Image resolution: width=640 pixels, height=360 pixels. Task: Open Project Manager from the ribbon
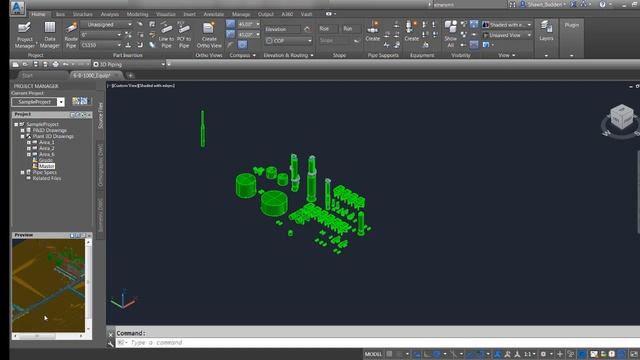pyautogui.click(x=24, y=35)
